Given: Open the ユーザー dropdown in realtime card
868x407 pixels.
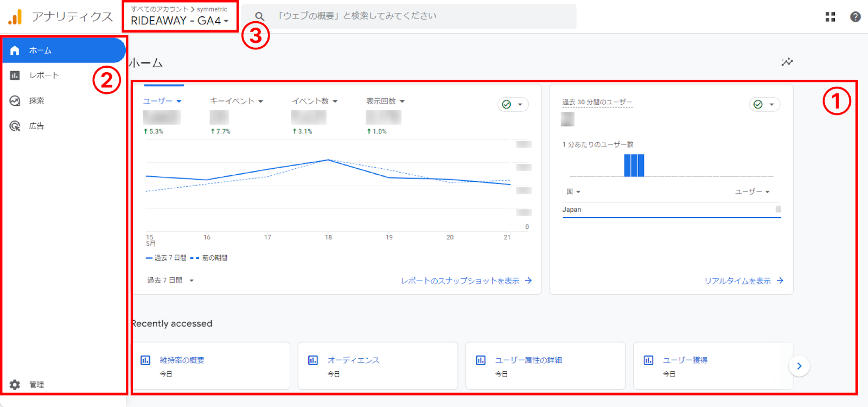Looking at the screenshot, I should (752, 192).
